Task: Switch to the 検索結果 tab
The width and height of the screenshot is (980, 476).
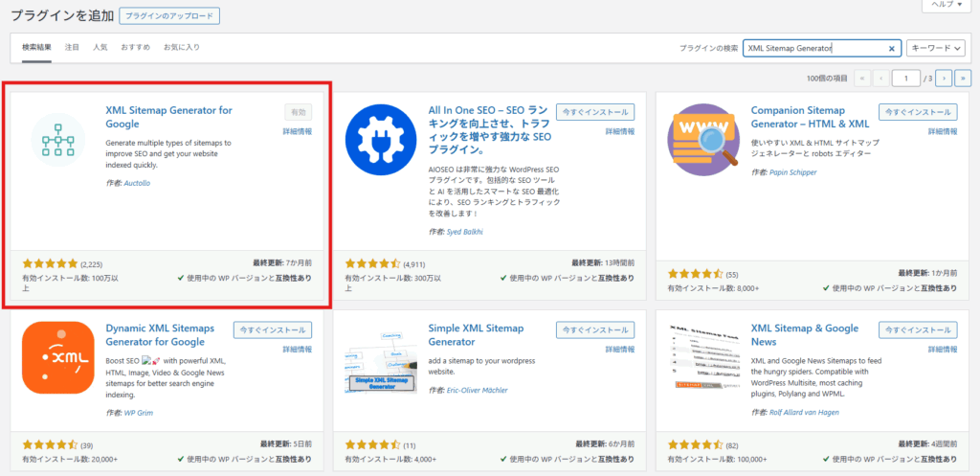Action: [x=37, y=48]
